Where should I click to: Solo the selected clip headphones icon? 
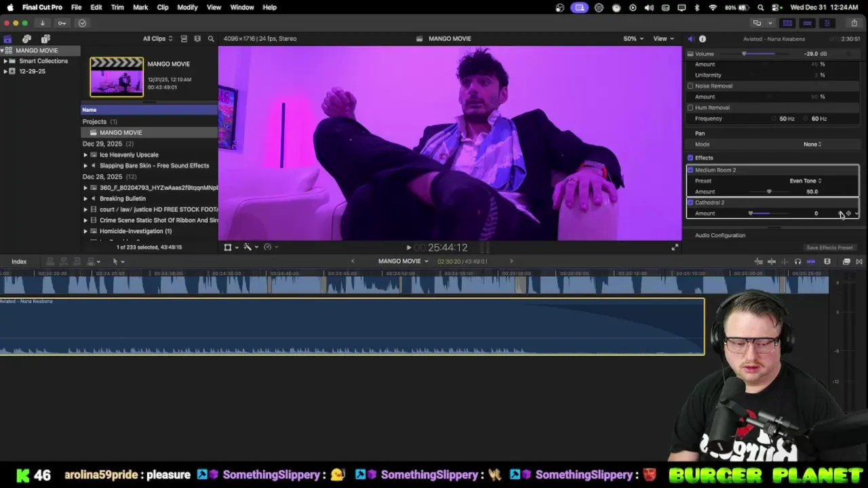[797, 262]
